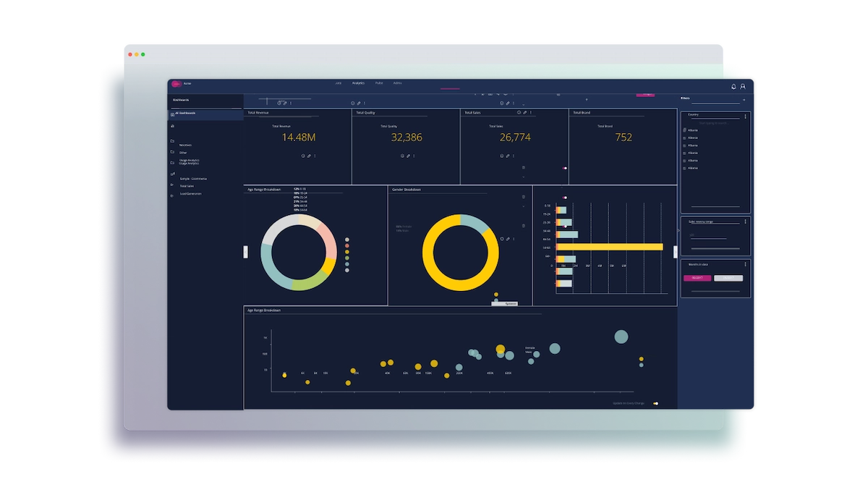The width and height of the screenshot is (868, 490).
Task: Open notifications via the bell icon
Action: (x=733, y=87)
